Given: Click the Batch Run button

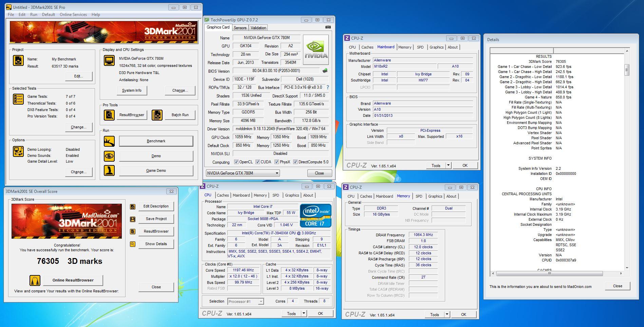Looking at the screenshot, I should point(180,115).
